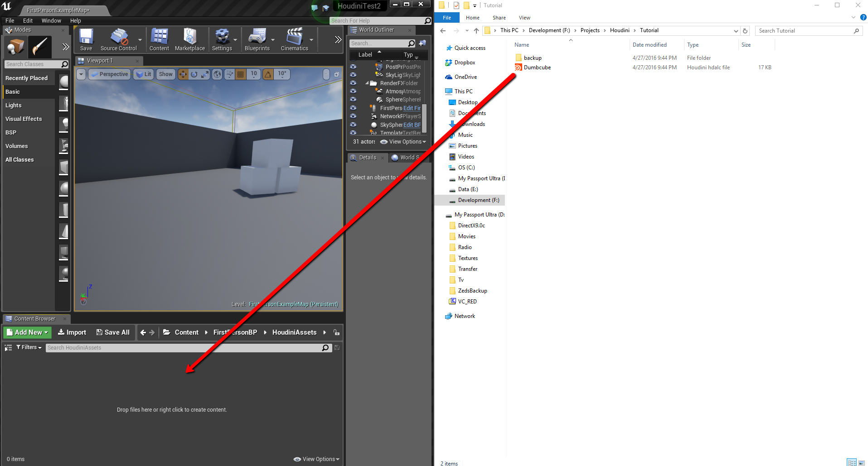The height and width of the screenshot is (466, 868).
Task: Toggle visibility of Atmospheric fog actor
Action: point(353,91)
